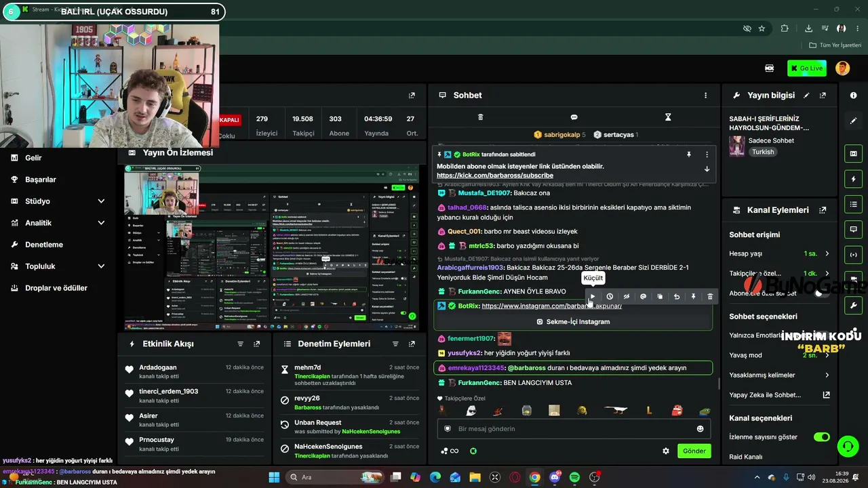Expand the Analitik sidebar section

(101, 223)
